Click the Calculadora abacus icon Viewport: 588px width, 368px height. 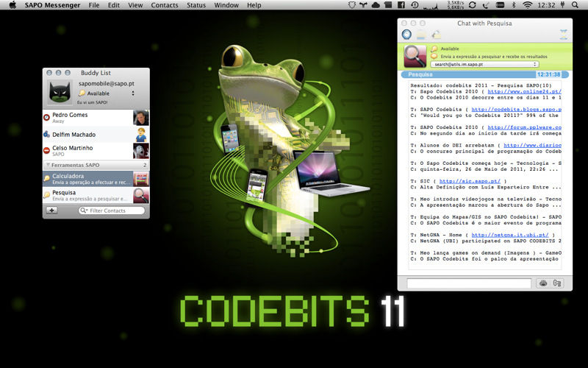point(141,179)
